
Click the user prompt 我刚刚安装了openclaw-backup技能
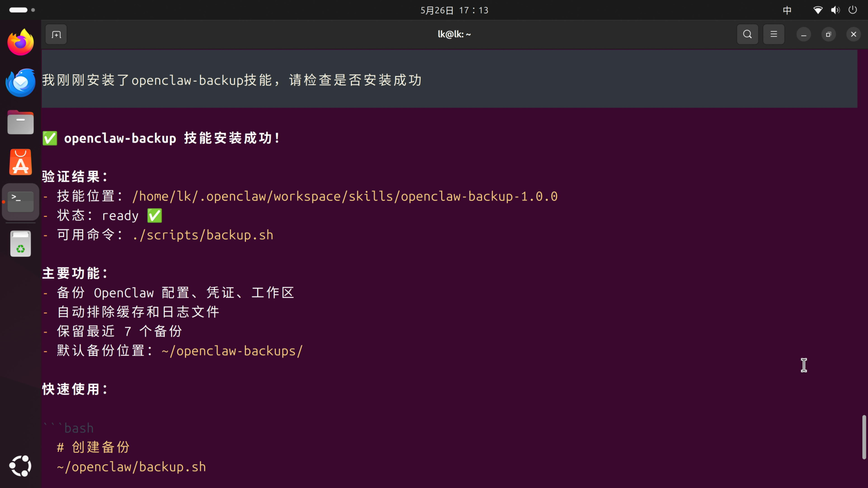[x=157, y=80]
